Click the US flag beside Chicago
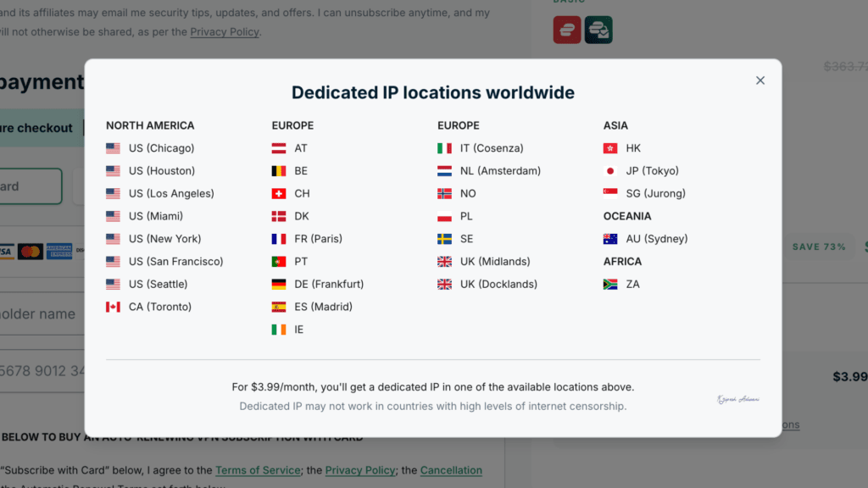Screen dimensions: 868x488 click(113, 148)
